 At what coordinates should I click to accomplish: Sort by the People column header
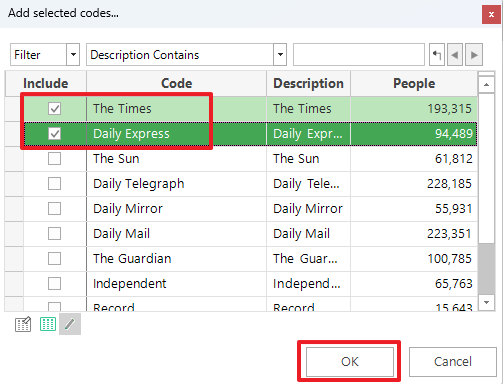414,83
